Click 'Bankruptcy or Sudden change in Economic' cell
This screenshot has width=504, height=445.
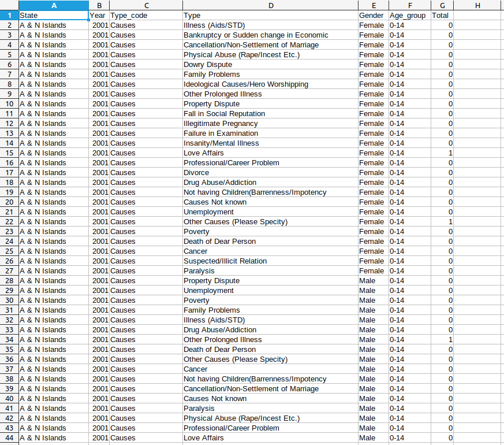point(270,35)
